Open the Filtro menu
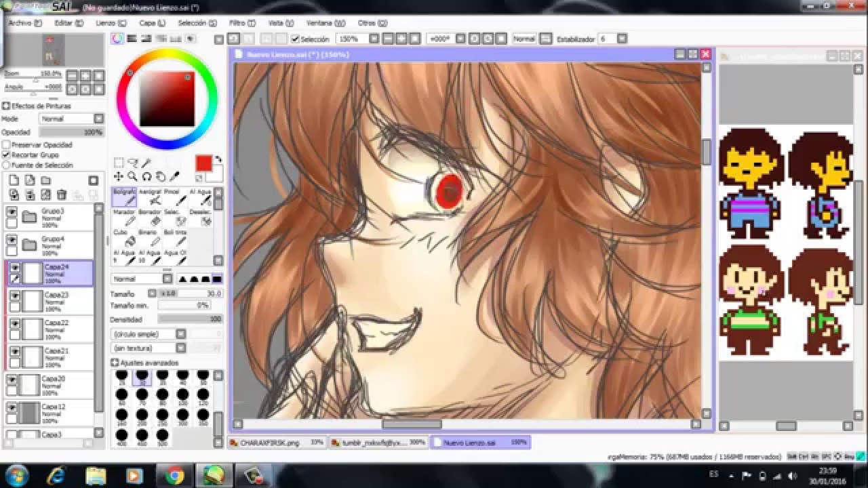This screenshot has width=868, height=488. tap(242, 23)
